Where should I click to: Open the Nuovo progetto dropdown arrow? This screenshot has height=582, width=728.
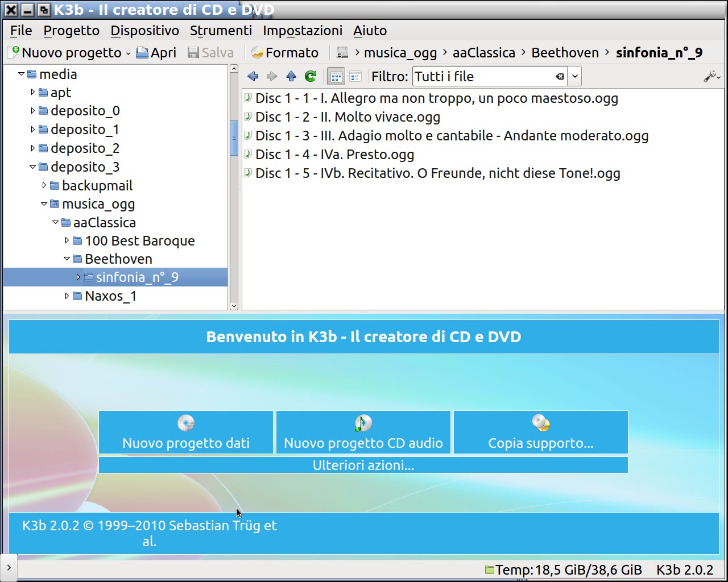[128, 53]
